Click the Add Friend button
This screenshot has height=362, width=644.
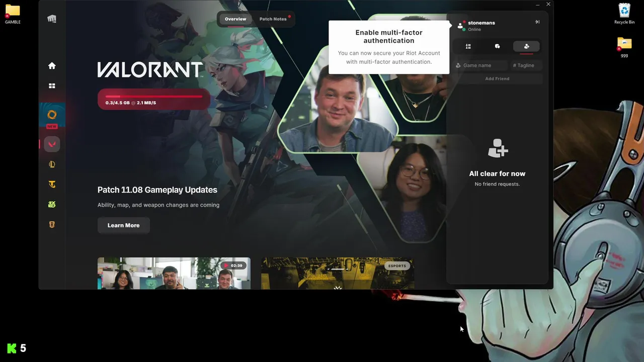(x=497, y=78)
